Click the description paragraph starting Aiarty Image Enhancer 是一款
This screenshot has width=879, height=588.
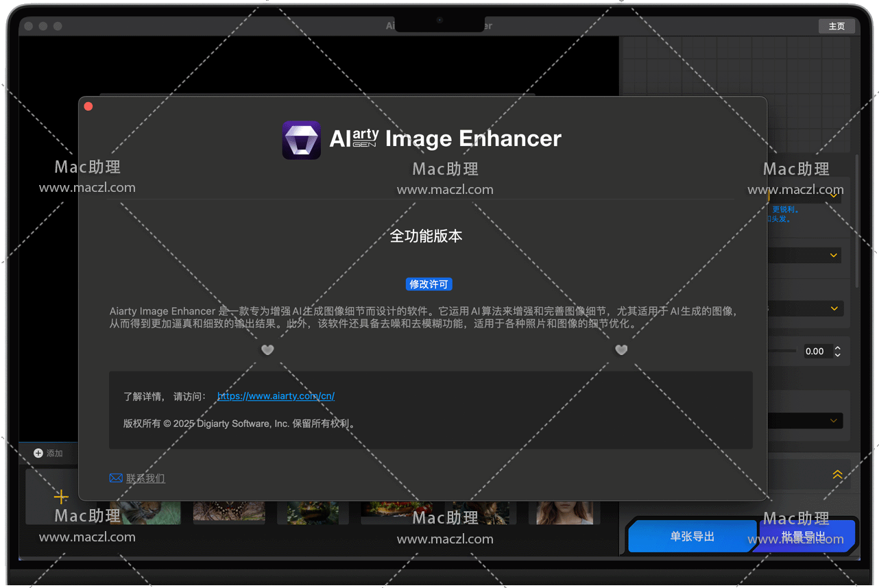tap(424, 317)
